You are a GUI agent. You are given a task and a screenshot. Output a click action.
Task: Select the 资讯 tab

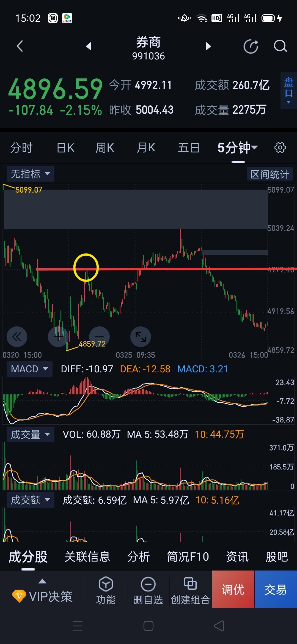click(x=237, y=557)
